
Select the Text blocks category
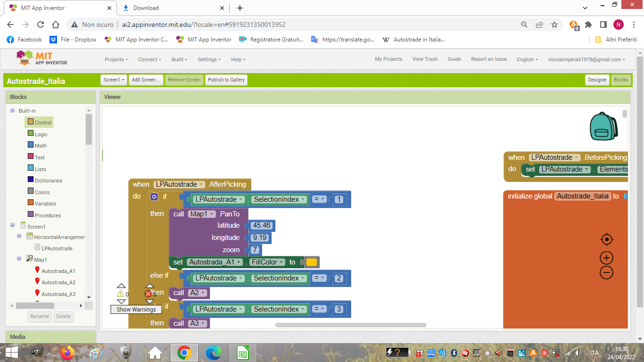[x=36, y=157]
